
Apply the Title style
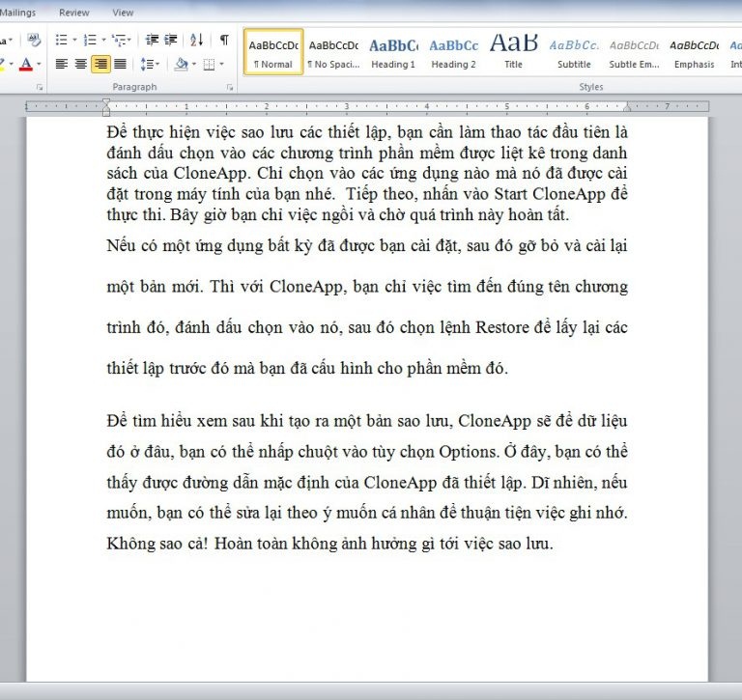coord(513,51)
